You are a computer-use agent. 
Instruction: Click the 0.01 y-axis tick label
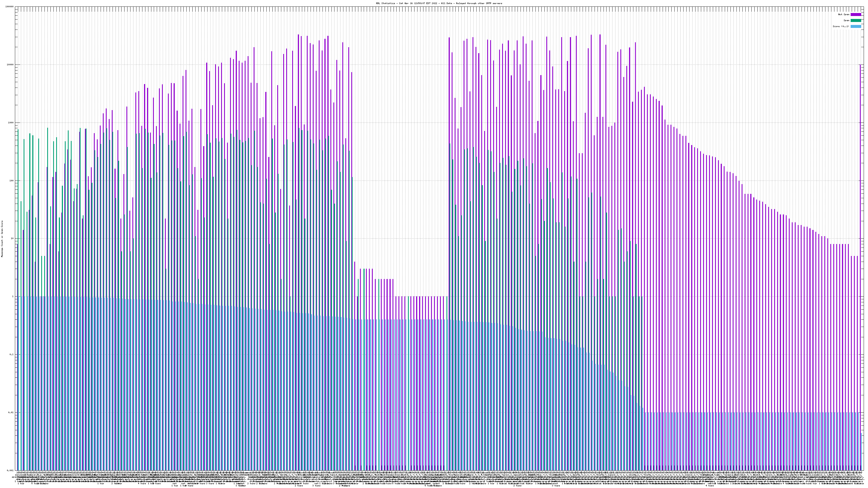pyautogui.click(x=11, y=412)
